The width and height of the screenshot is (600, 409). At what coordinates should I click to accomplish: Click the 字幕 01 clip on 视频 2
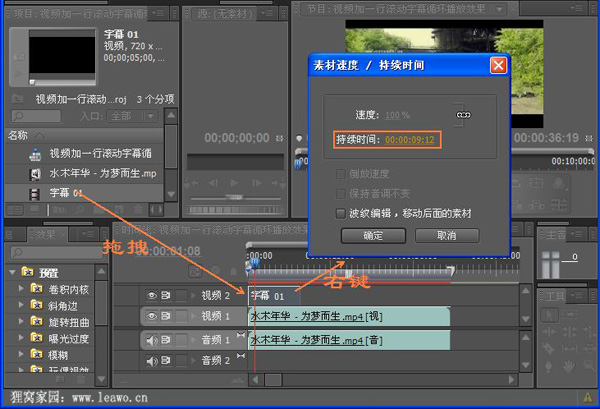(274, 296)
